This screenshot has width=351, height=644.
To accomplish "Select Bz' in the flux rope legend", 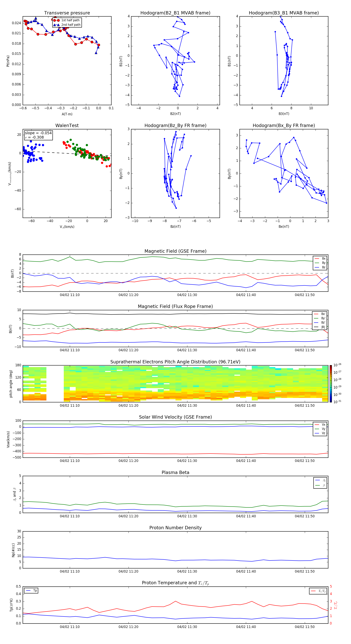I will pos(320,323).
